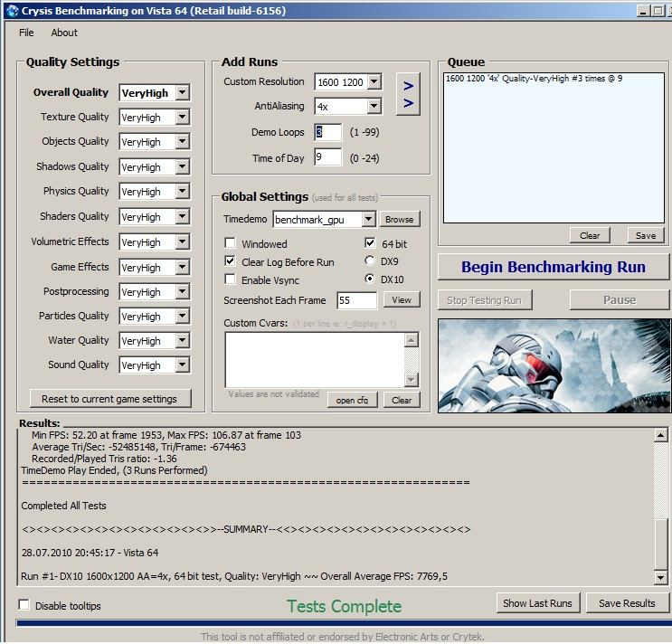Click the Save queue button
Viewport: 672px width, 644px height.
point(646,235)
